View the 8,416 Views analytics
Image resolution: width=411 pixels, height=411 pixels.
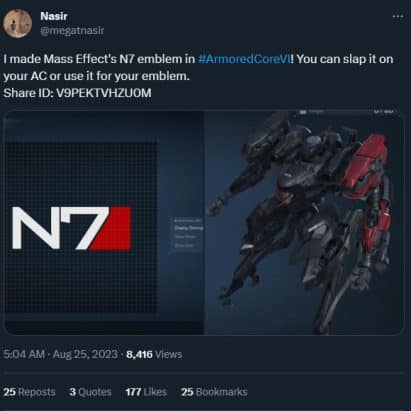[154, 354]
